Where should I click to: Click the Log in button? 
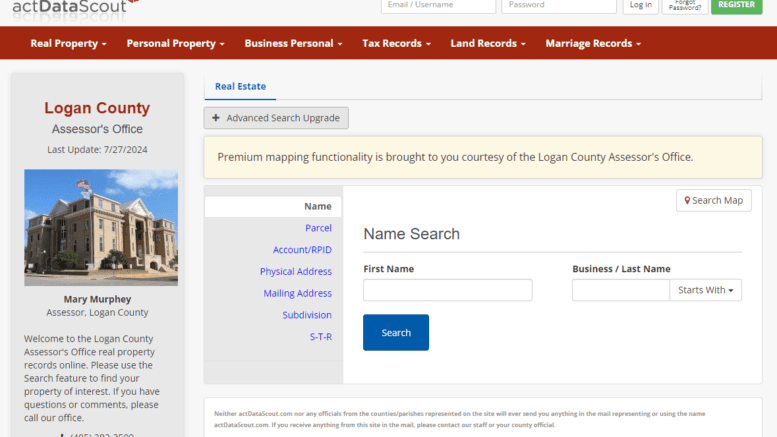[x=641, y=5]
